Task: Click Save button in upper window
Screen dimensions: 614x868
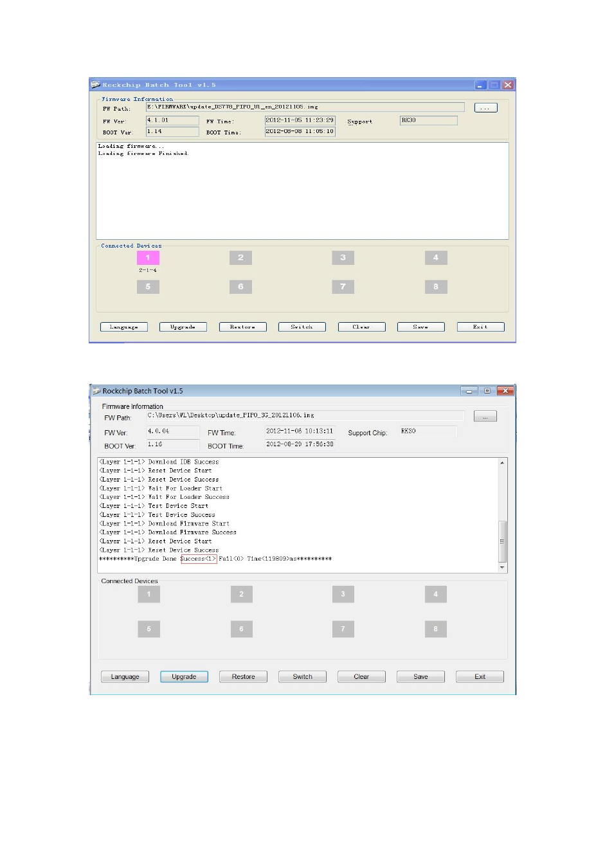Action: coord(420,327)
